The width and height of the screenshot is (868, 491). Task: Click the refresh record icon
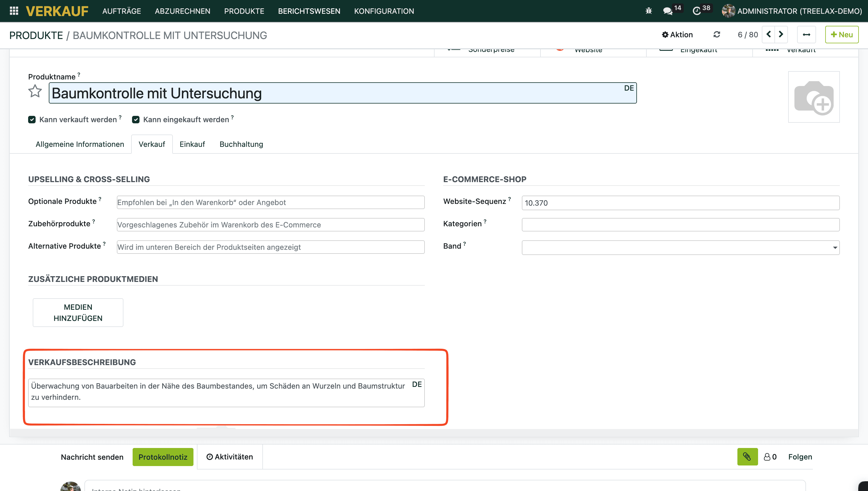pos(716,34)
